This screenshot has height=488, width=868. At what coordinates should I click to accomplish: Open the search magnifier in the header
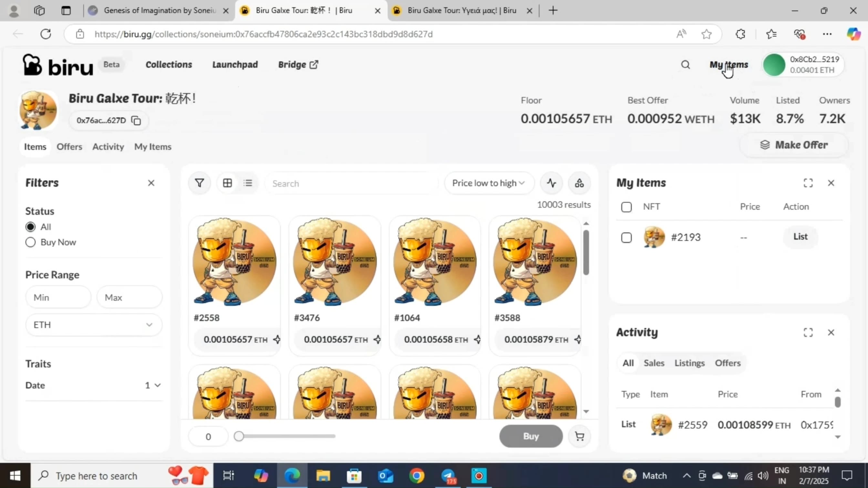[x=685, y=65]
